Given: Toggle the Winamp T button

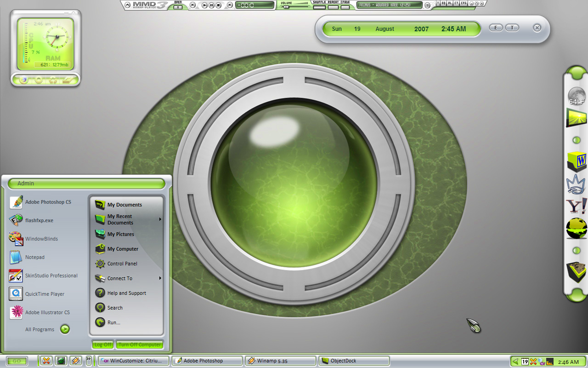Looking at the screenshot, I should click(438, 3).
